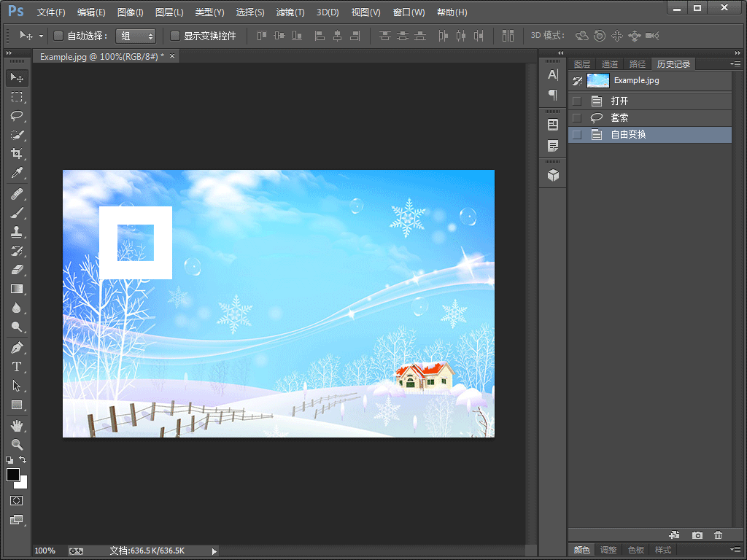747x560 pixels.
Task: Open the 3D panel cube icon
Action: [553, 175]
